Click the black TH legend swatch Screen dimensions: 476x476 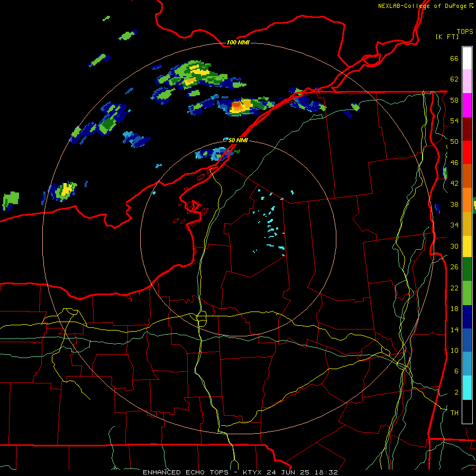point(467,411)
